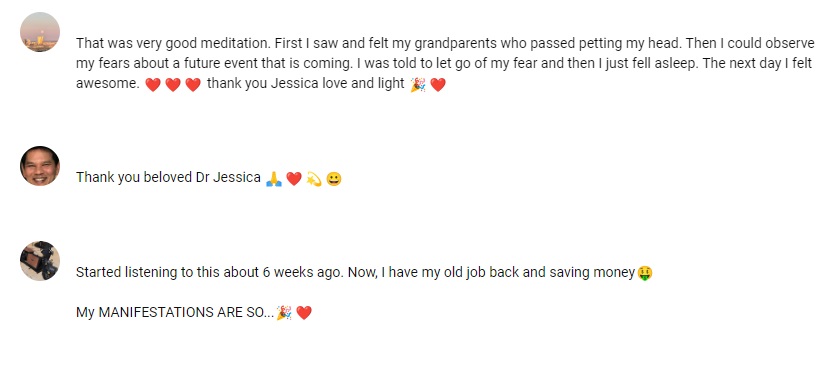Click 'Started listening to this about 6 weeks ago.'
Screen dimensions: 837x367
(210, 273)
